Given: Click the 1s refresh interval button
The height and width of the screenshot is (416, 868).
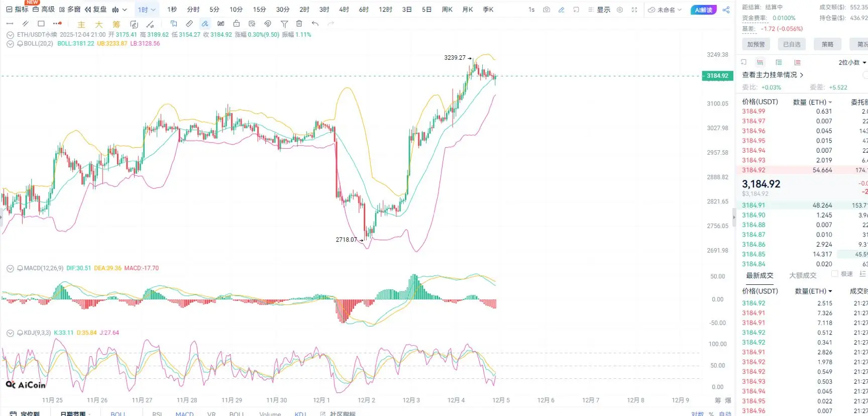Looking at the screenshot, I should (531, 10).
